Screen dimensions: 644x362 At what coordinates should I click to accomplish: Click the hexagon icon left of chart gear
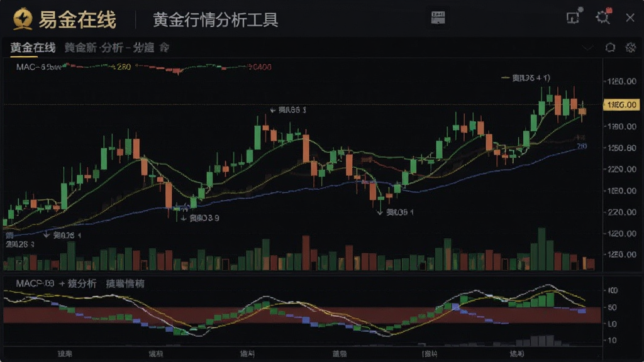point(610,48)
